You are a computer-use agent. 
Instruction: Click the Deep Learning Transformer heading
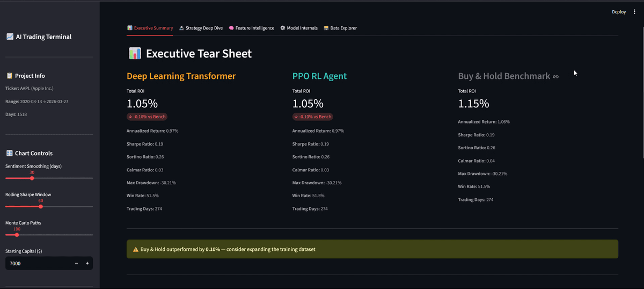(181, 76)
